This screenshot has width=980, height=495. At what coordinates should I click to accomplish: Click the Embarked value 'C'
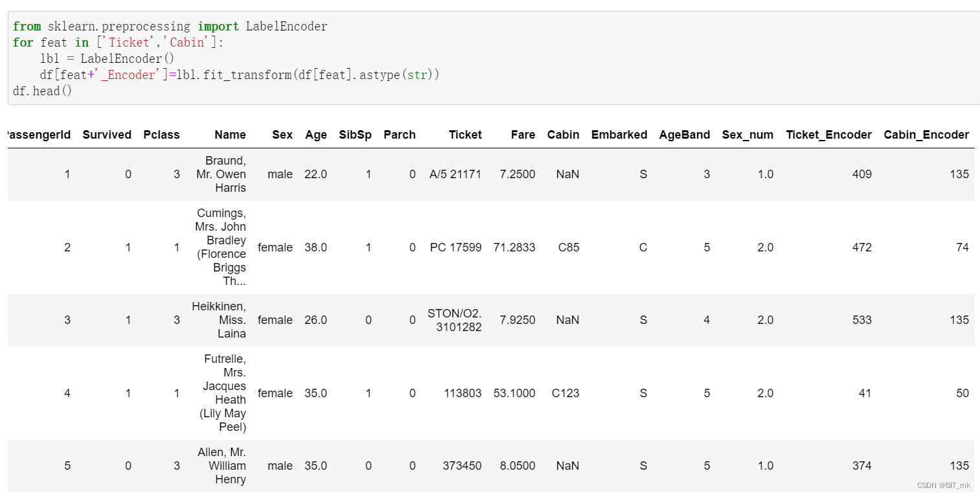pyautogui.click(x=643, y=247)
